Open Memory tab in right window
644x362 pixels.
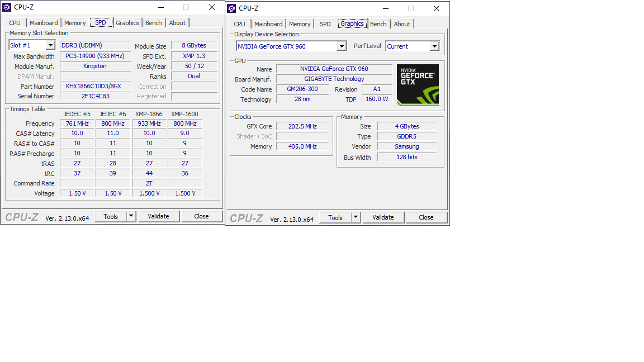coord(300,24)
